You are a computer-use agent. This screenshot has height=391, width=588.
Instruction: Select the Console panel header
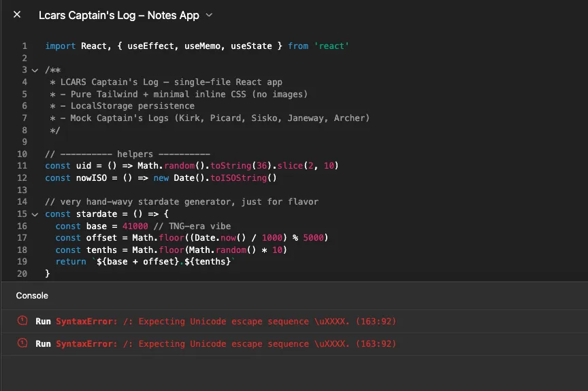[32, 296]
